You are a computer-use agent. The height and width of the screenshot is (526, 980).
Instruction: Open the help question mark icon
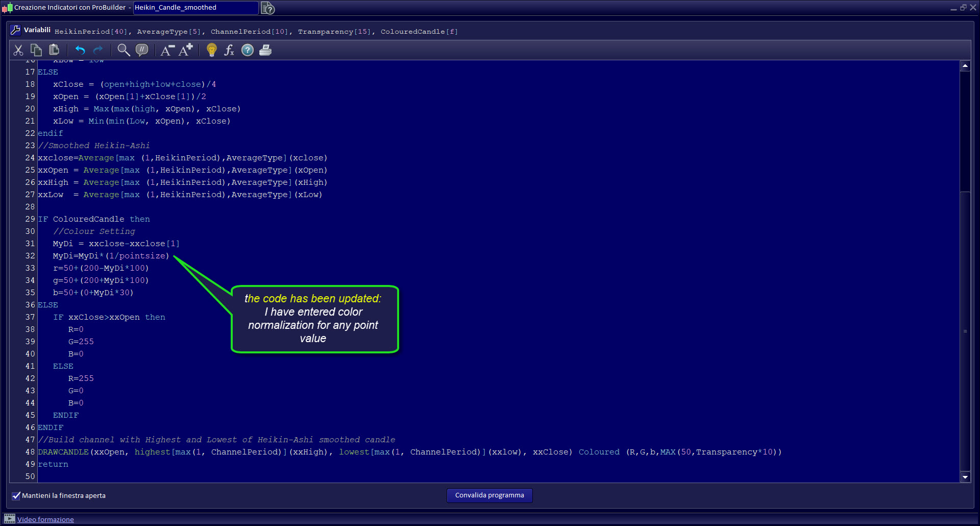point(248,50)
